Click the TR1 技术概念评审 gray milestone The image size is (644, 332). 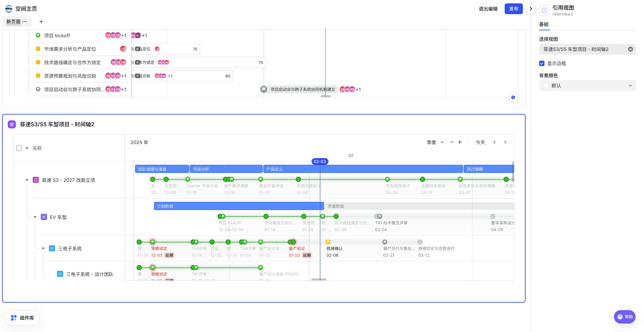pos(380,216)
